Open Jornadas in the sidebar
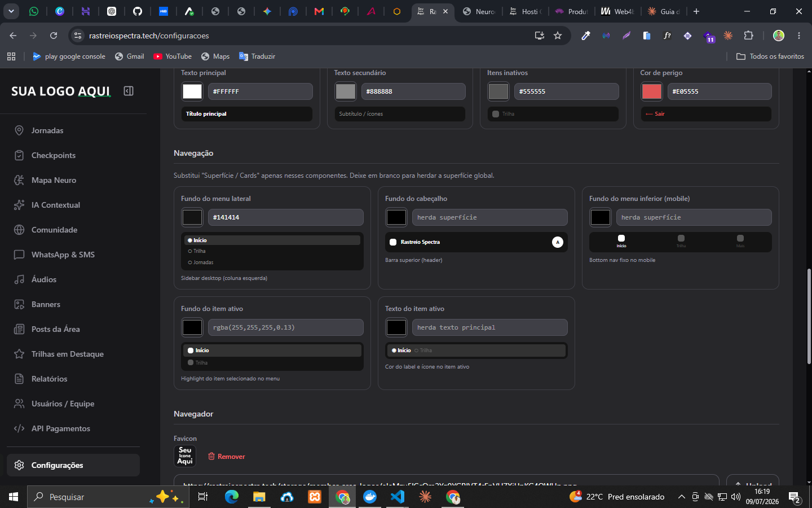 pyautogui.click(x=73, y=130)
